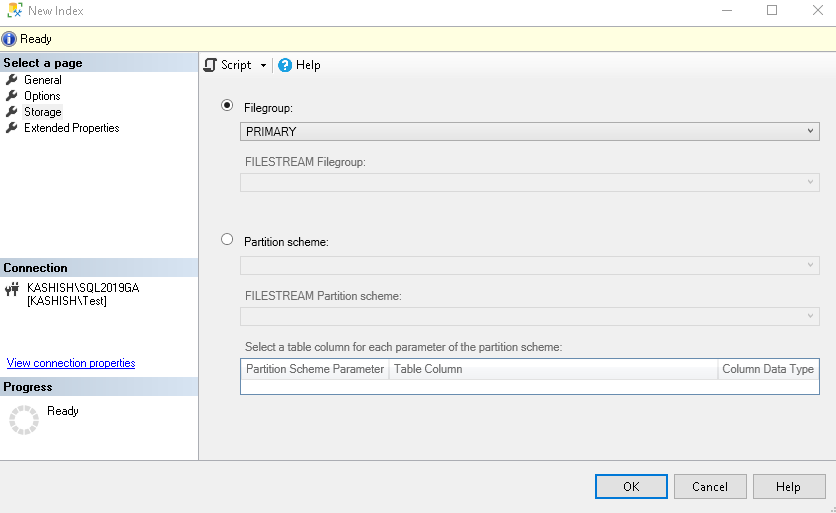Select the Filegroup radio button

click(227, 105)
